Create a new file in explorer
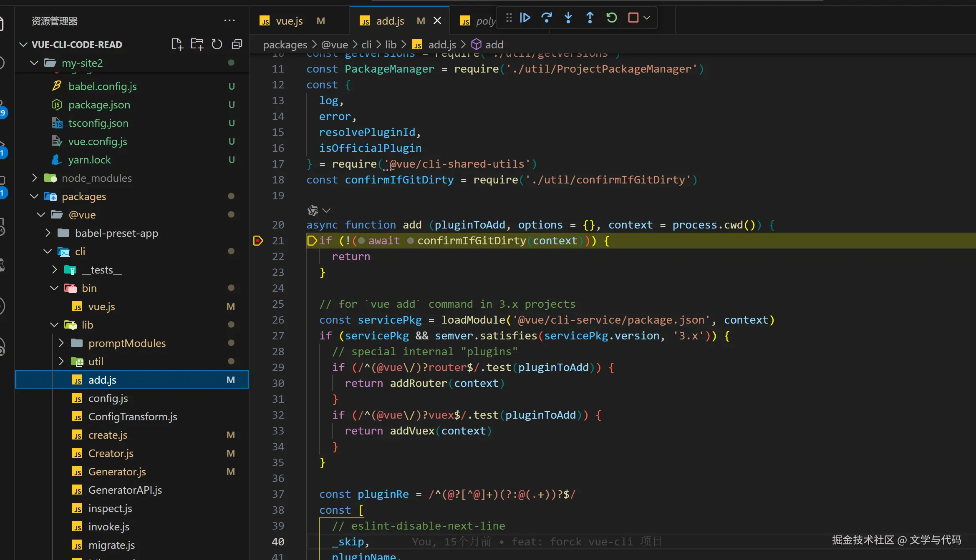This screenshot has width=976, height=560. [177, 44]
